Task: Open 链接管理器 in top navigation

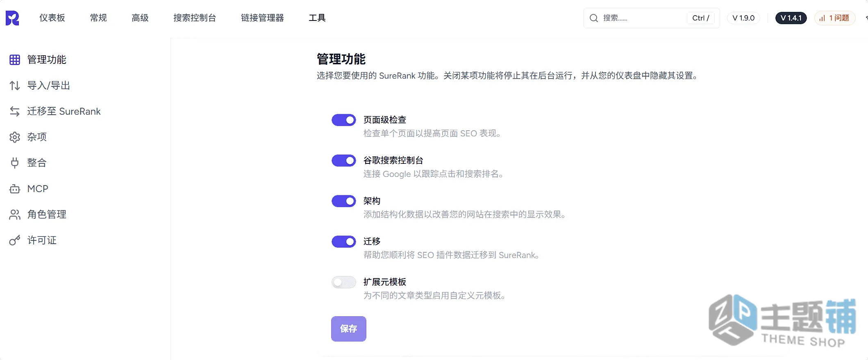Action: pos(262,18)
